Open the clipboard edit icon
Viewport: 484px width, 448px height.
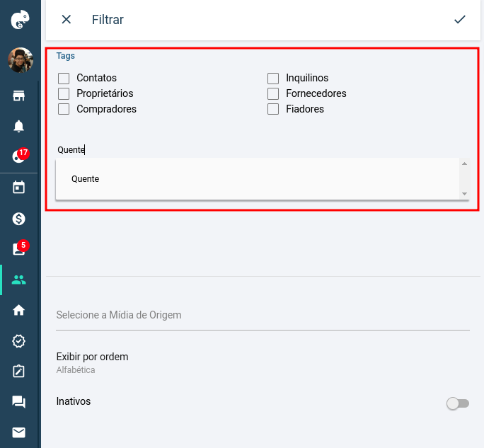pos(19,371)
